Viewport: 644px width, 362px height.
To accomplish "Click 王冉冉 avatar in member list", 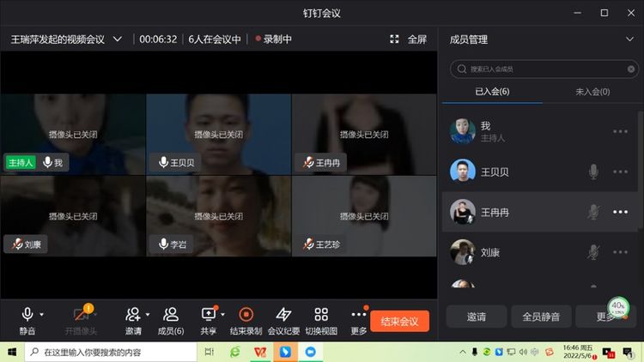I will [463, 211].
